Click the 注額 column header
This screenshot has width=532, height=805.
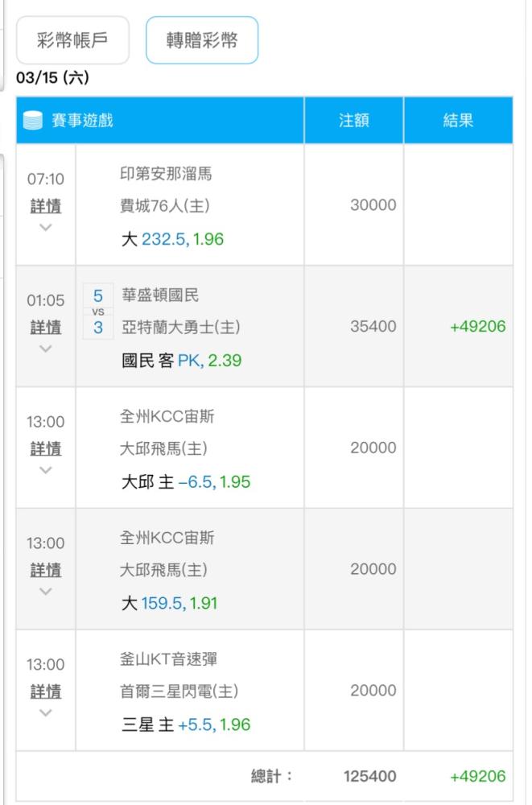coord(354,120)
